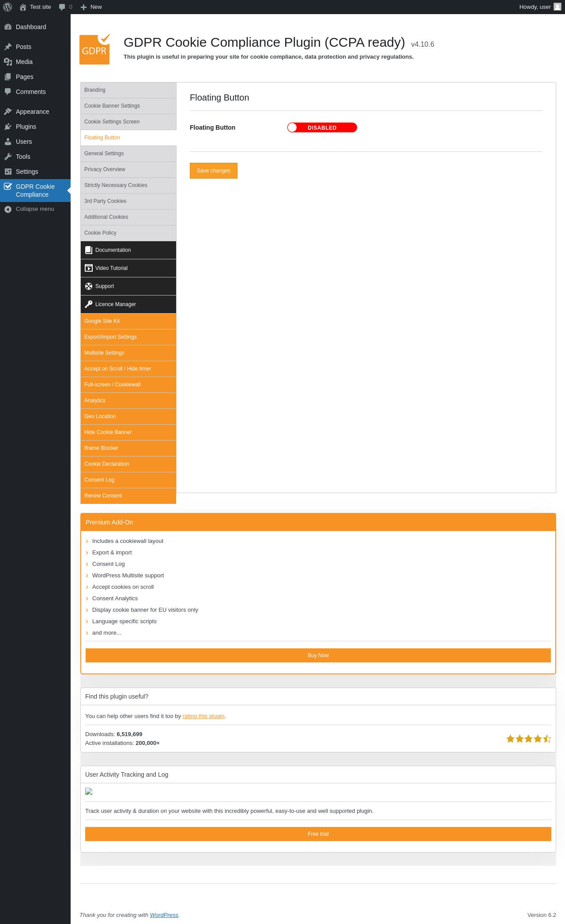Open the 3rd Party Cookies tab

(x=128, y=201)
